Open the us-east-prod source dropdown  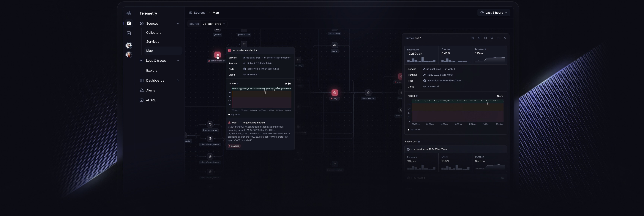click(214, 24)
